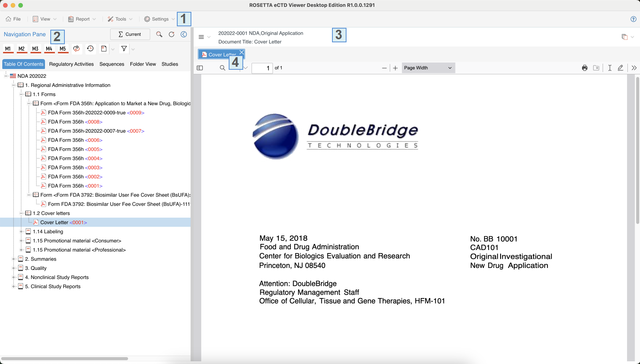Click the page number input field

click(x=262, y=68)
